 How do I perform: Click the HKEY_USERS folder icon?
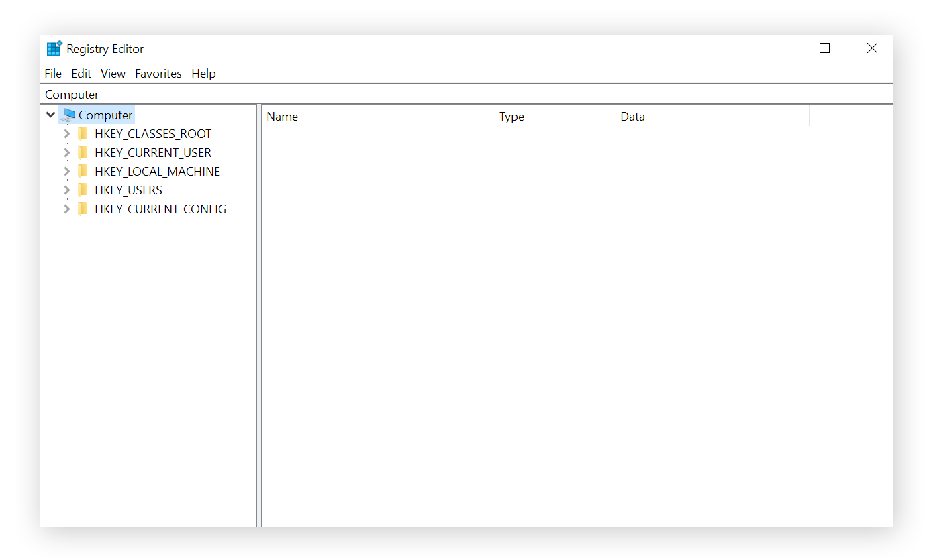(82, 190)
